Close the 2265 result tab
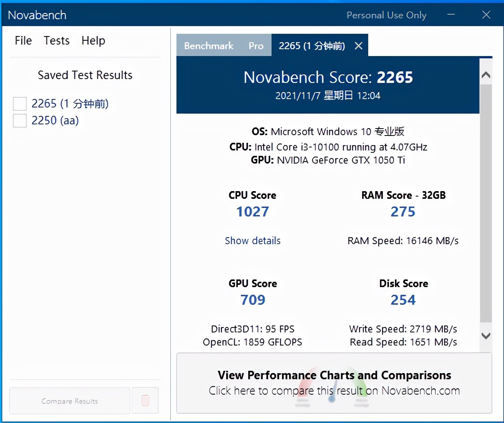Image resolution: width=504 pixels, height=423 pixels. pyautogui.click(x=359, y=46)
